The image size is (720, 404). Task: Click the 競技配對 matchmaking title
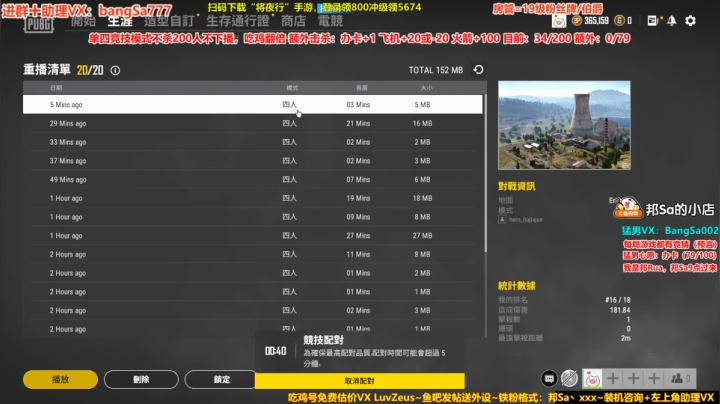click(323, 340)
